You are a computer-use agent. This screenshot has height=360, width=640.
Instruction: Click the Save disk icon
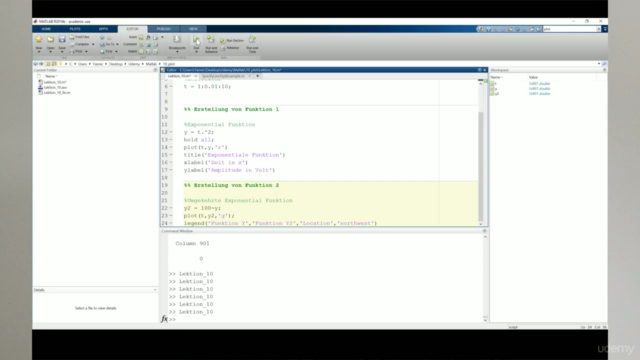pyautogui.click(x=62, y=39)
